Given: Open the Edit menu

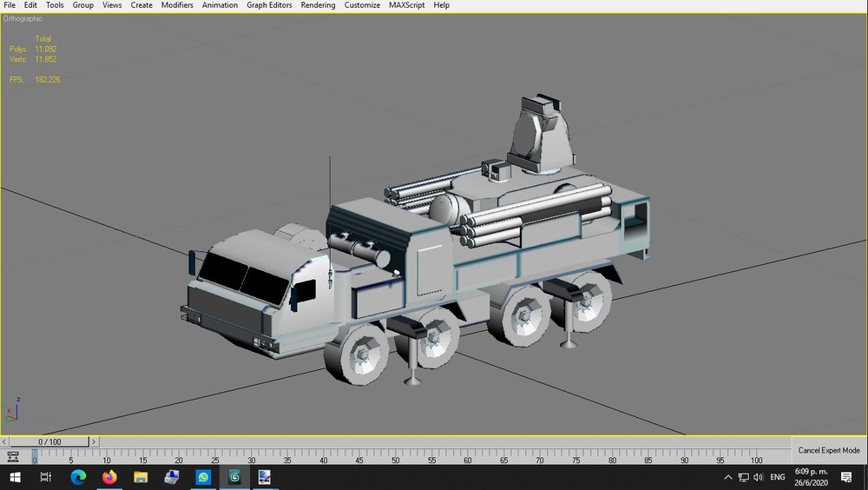Looking at the screenshot, I should (30, 5).
